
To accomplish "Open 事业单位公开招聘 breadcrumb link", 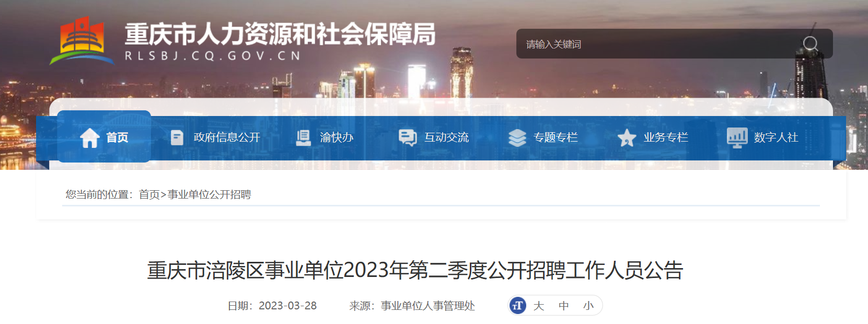I will 209,194.
